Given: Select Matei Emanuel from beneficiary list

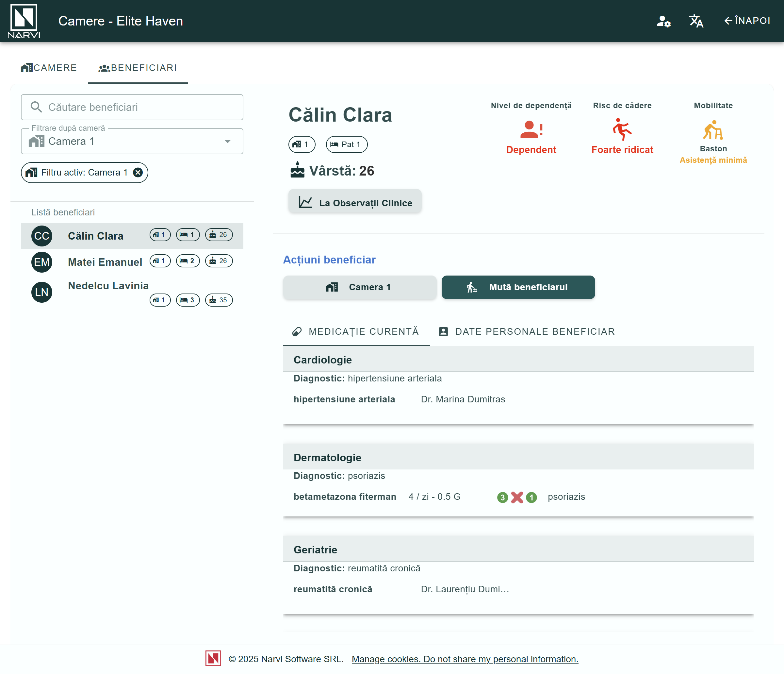Looking at the screenshot, I should [x=105, y=262].
